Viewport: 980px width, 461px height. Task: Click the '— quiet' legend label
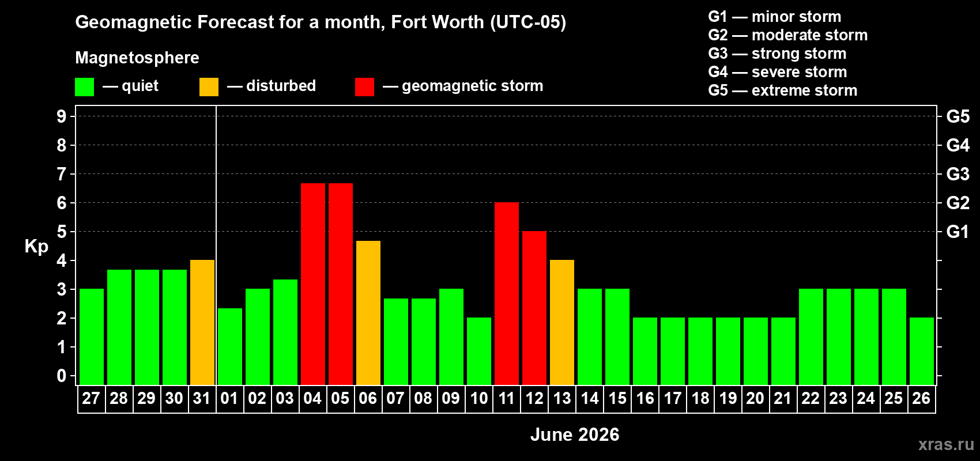coord(131,86)
